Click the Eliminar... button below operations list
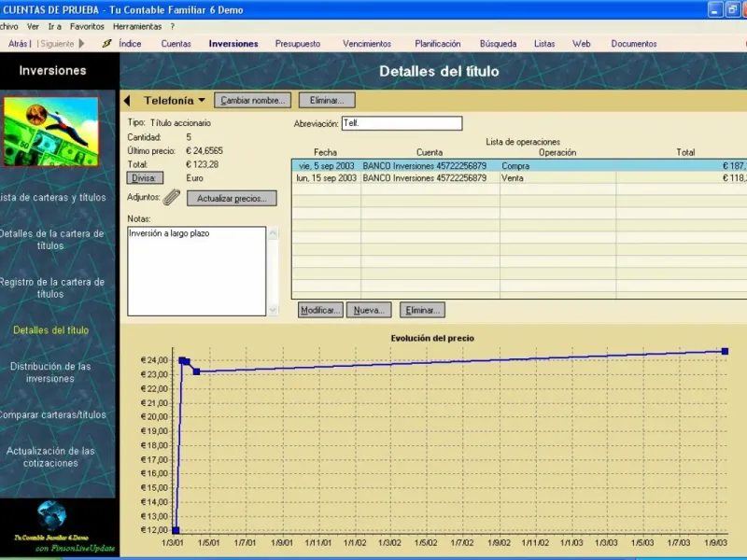Screen dimensions: 747x560 point(423,311)
